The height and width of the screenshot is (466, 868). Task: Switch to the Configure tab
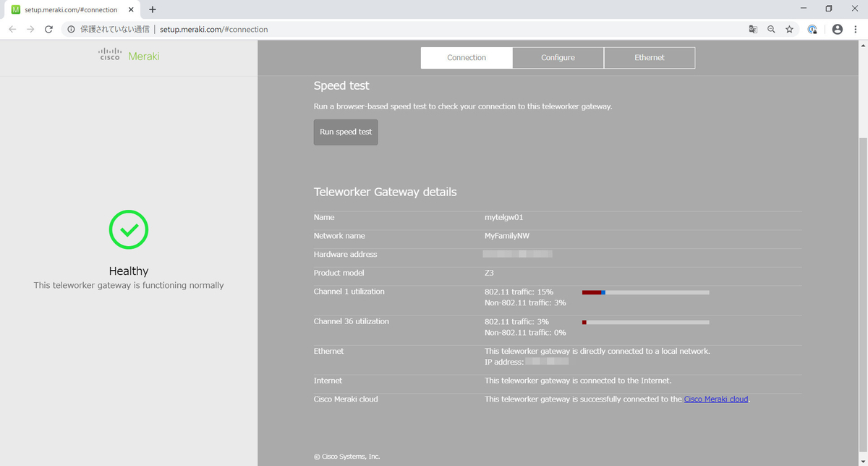558,58
